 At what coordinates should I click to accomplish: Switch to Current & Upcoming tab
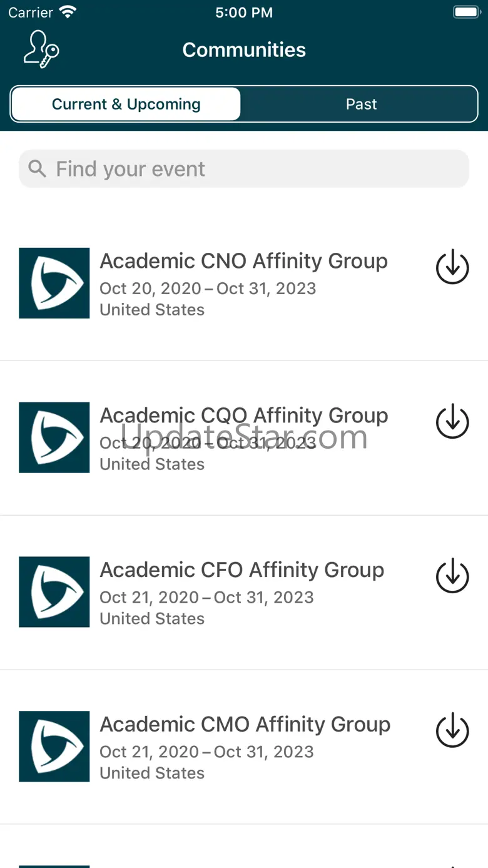coord(126,104)
